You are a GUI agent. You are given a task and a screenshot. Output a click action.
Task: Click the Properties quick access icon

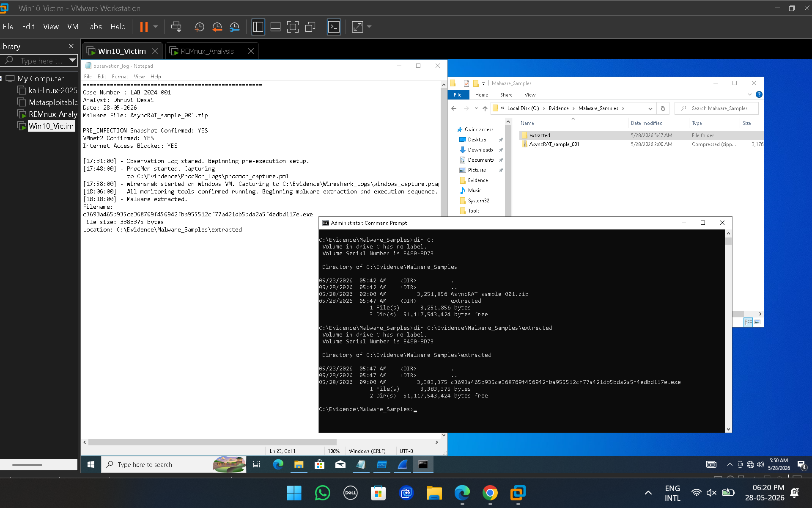point(466,83)
